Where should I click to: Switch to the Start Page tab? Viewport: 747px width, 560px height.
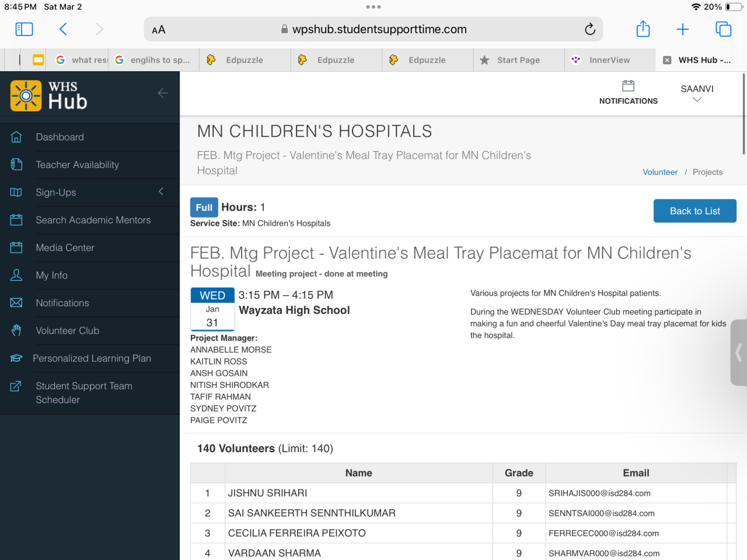click(519, 60)
